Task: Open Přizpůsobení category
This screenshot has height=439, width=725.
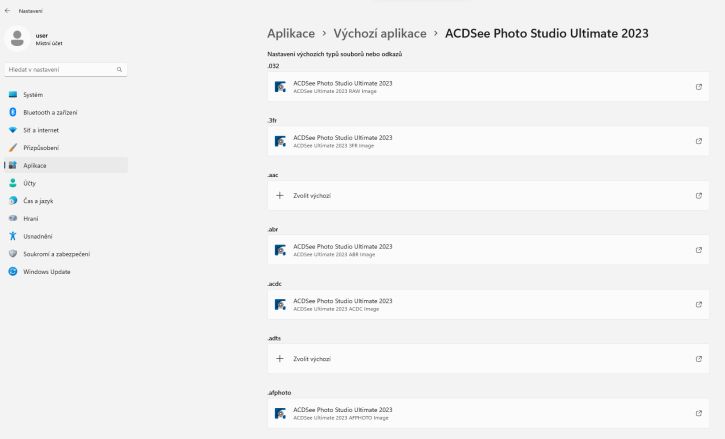Action: tap(66, 148)
